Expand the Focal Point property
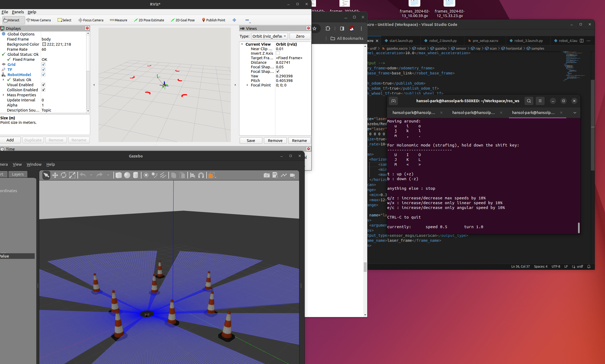Viewport: 605px width, 364px height. [x=247, y=85]
